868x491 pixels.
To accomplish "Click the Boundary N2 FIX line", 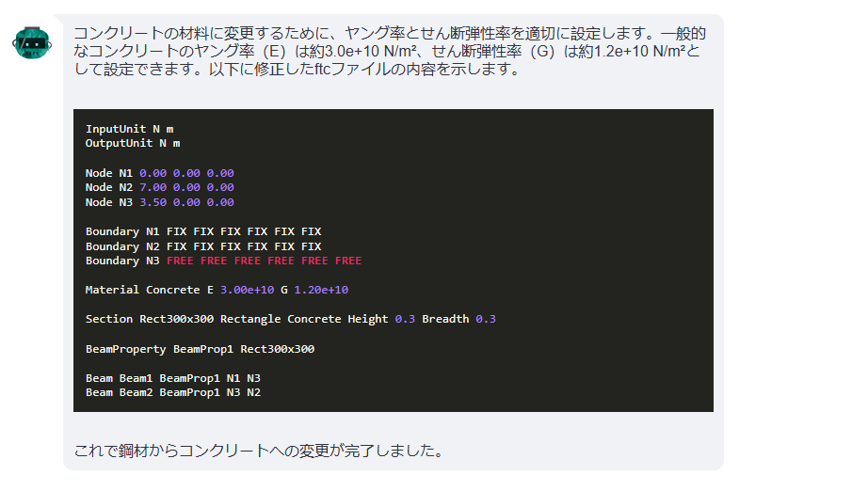I will coord(203,246).
